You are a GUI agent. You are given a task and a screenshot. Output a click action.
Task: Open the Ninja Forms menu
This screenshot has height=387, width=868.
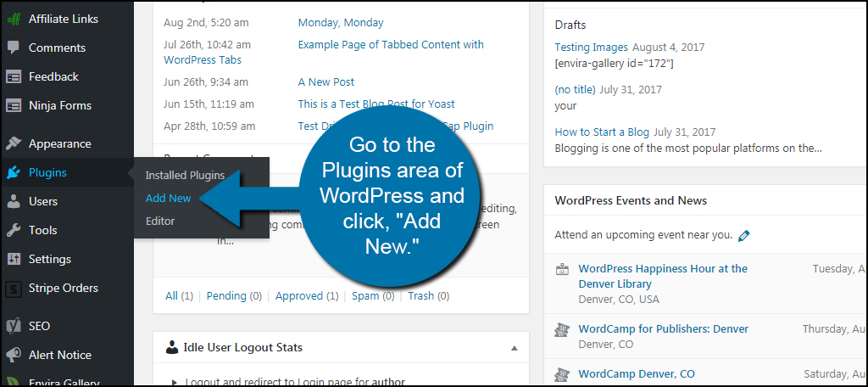click(x=60, y=105)
